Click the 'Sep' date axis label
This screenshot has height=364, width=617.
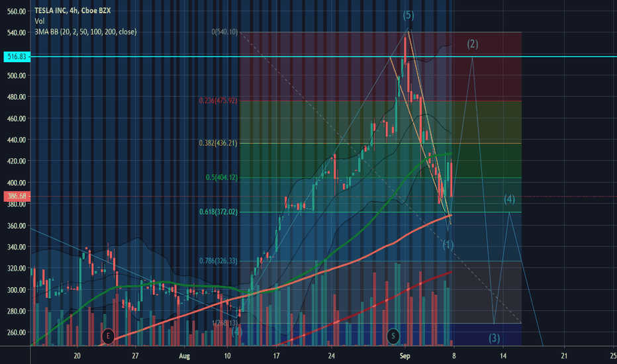tap(404, 356)
